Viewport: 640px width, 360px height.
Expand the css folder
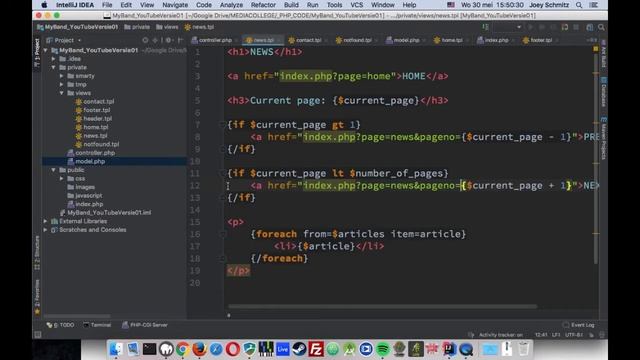pos(62,178)
